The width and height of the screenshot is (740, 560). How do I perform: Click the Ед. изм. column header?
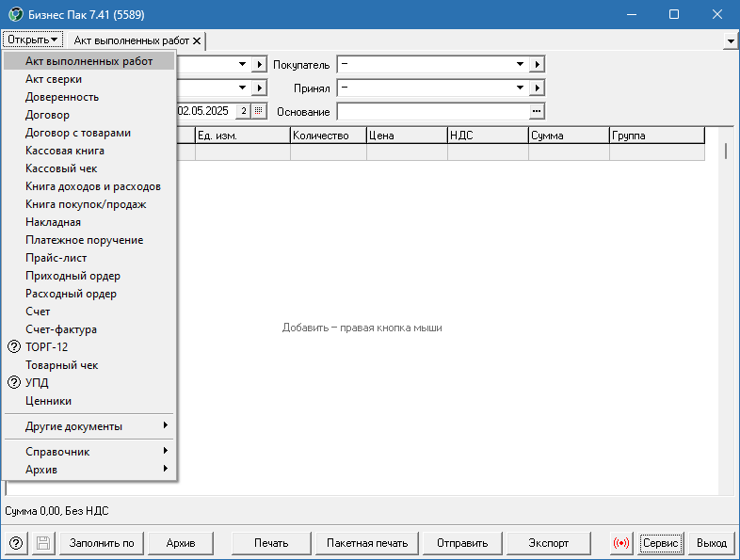tap(243, 136)
